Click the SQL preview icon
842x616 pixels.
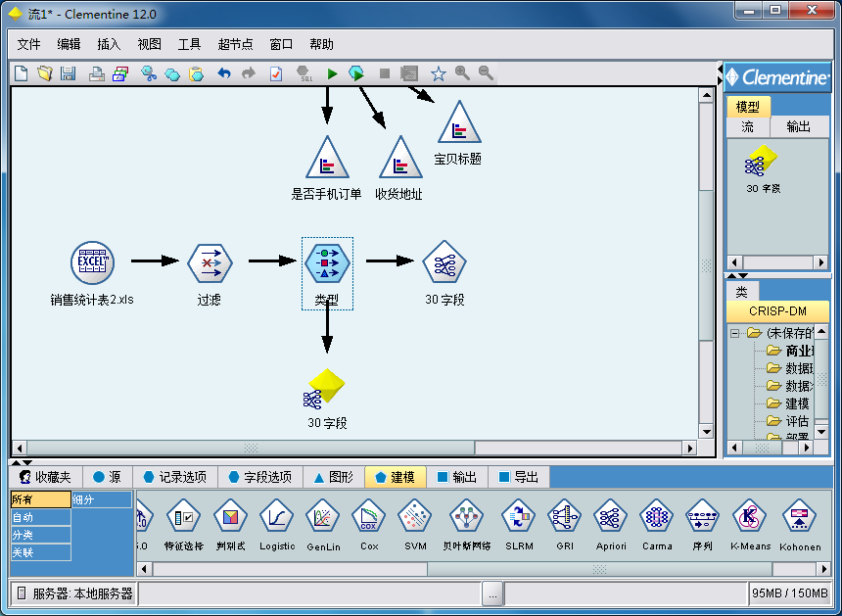304,73
